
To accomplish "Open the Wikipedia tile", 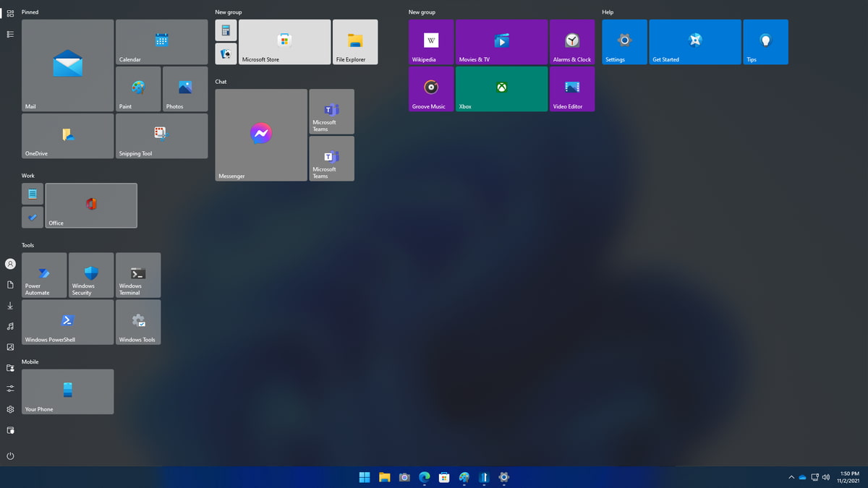I will pos(431,42).
